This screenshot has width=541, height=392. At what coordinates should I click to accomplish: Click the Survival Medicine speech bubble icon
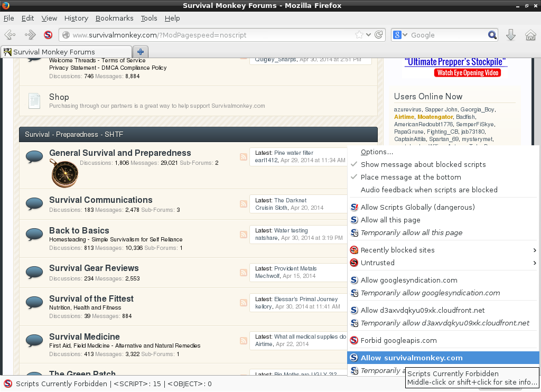(34, 341)
